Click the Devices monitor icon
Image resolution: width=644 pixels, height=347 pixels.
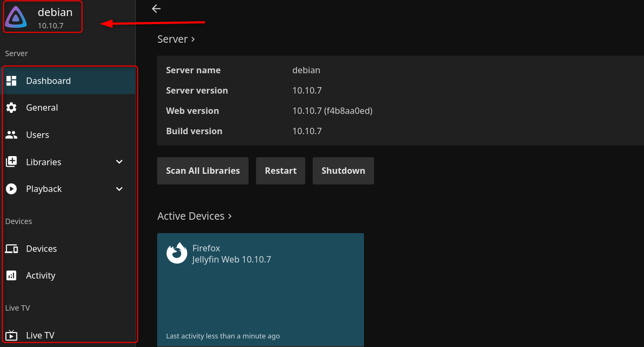pos(11,249)
